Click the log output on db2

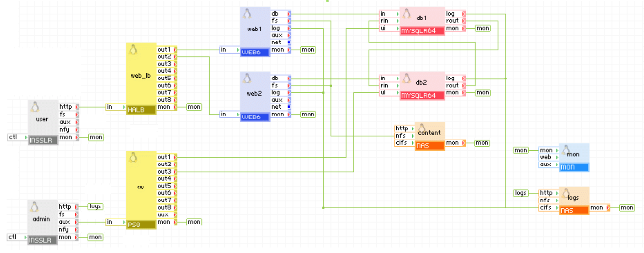coord(455,78)
